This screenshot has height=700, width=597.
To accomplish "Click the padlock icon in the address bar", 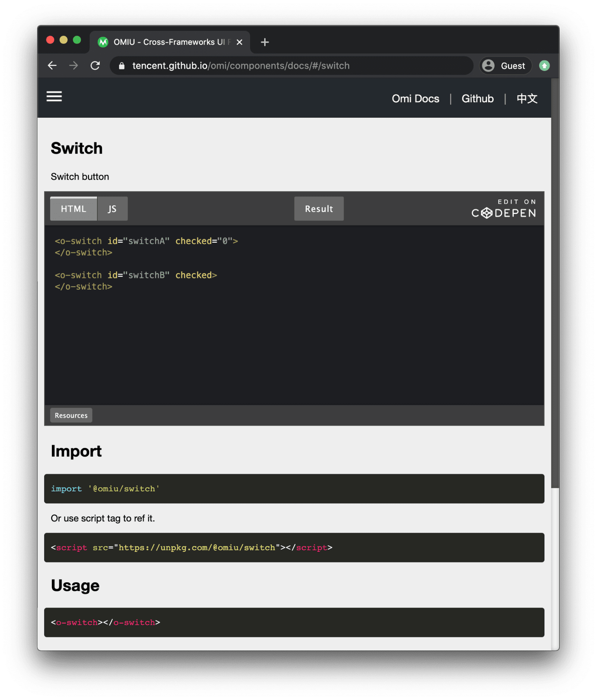I will pyautogui.click(x=122, y=66).
